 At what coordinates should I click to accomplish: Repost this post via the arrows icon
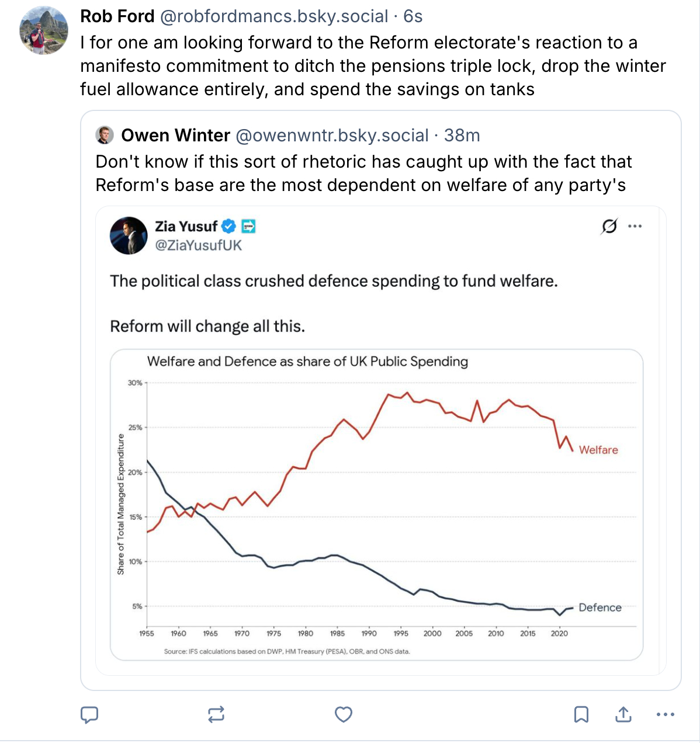click(x=216, y=714)
